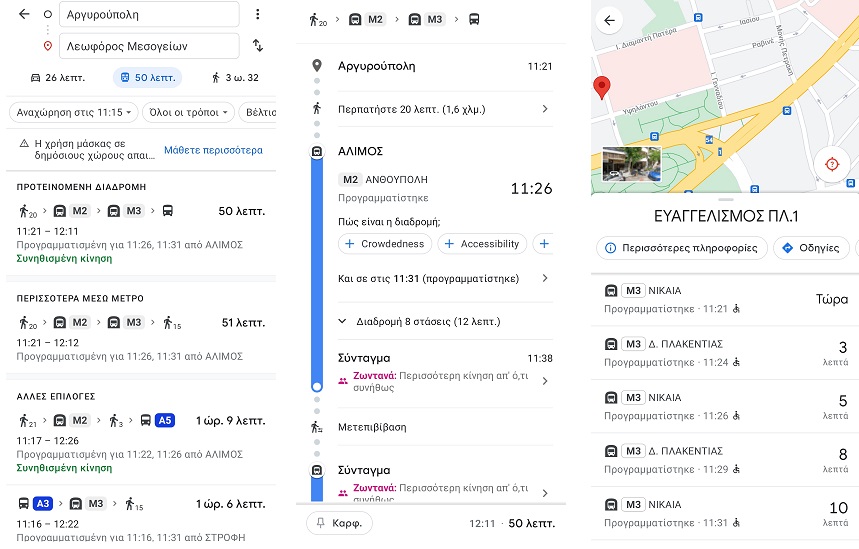
Task: Swap origin and destination with arrows icon
Action: tap(257, 45)
